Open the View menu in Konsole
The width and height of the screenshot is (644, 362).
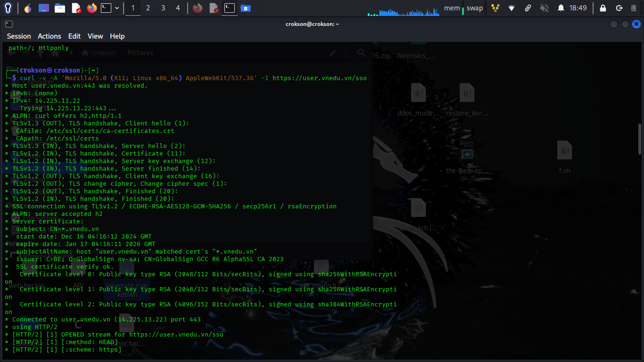95,36
